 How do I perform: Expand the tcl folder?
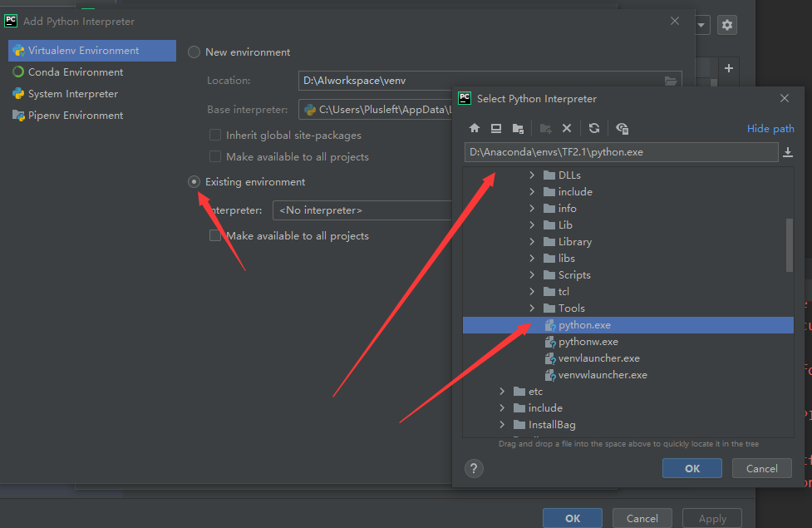pyautogui.click(x=532, y=292)
